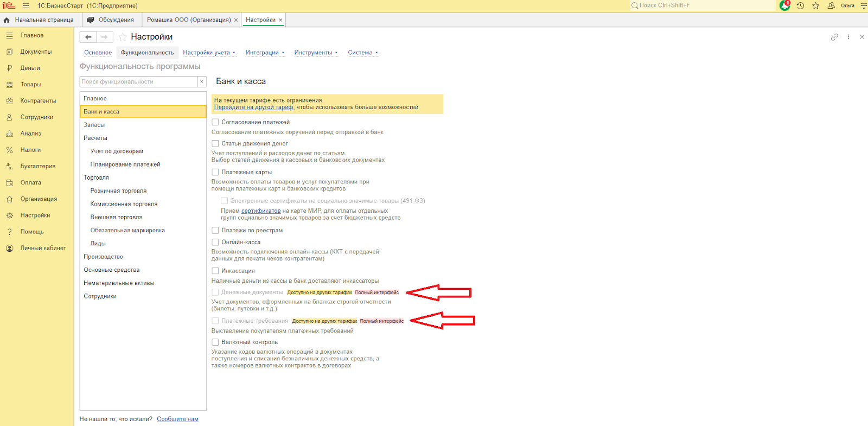Viewport: 868px width, 426px height.
Task: Click the notifications bell icon
Action: tap(784, 5)
